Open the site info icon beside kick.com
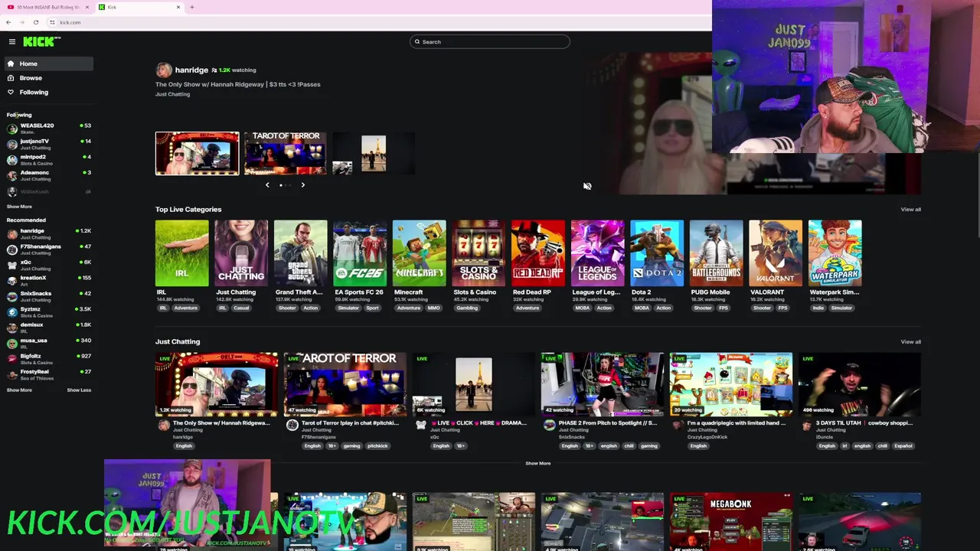This screenshot has width=980, height=551. (52, 22)
